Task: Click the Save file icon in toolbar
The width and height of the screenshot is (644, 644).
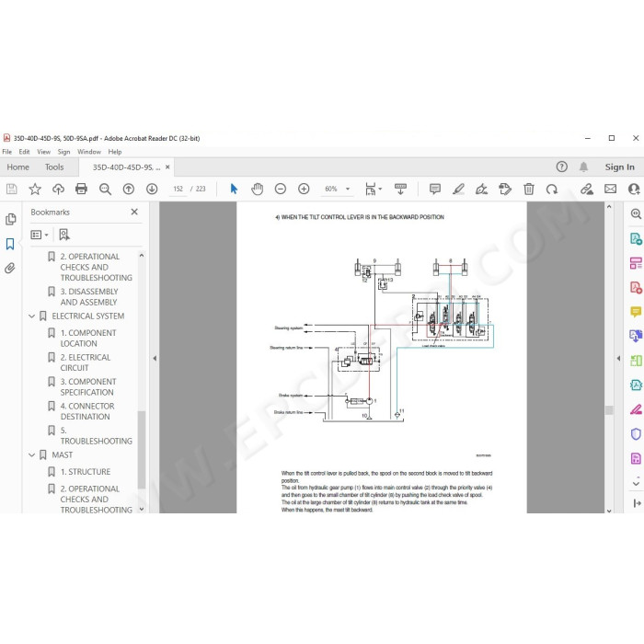Action: click(x=11, y=189)
